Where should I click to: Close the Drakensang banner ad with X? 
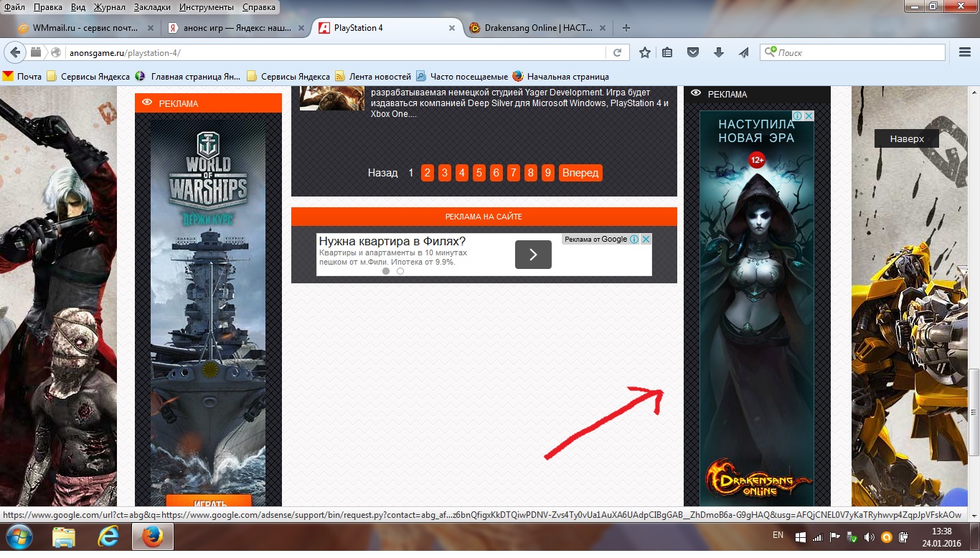pyautogui.click(x=809, y=115)
